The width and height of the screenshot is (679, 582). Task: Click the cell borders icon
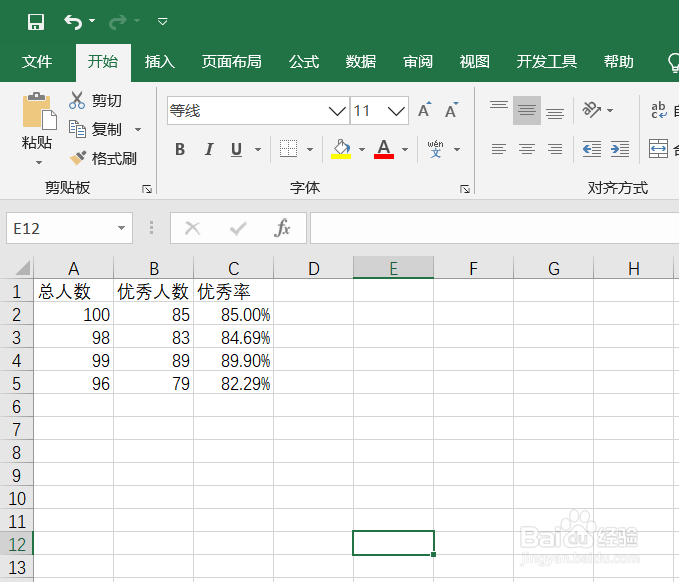tap(288, 149)
